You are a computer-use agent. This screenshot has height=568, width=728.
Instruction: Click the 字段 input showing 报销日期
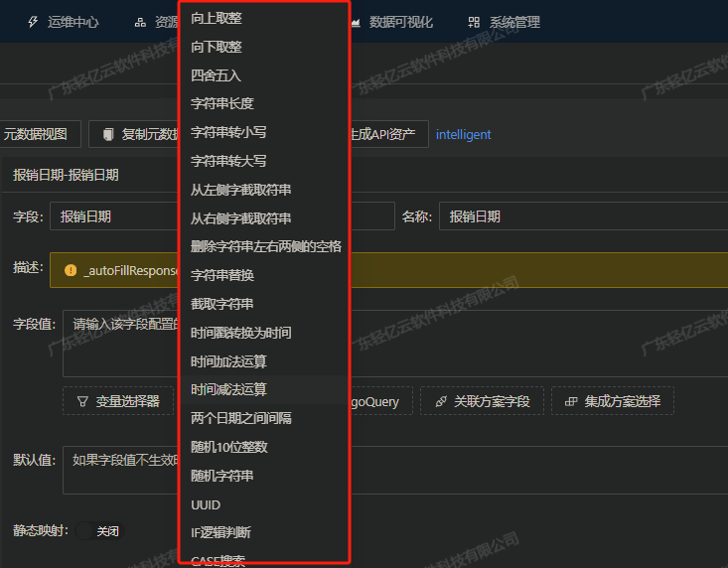pyautogui.click(x=114, y=216)
